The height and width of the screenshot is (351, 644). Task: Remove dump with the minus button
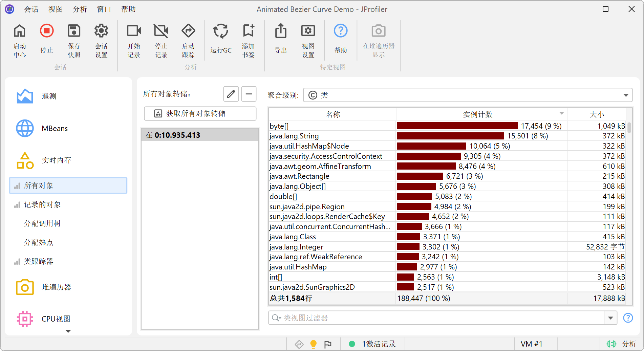(249, 94)
